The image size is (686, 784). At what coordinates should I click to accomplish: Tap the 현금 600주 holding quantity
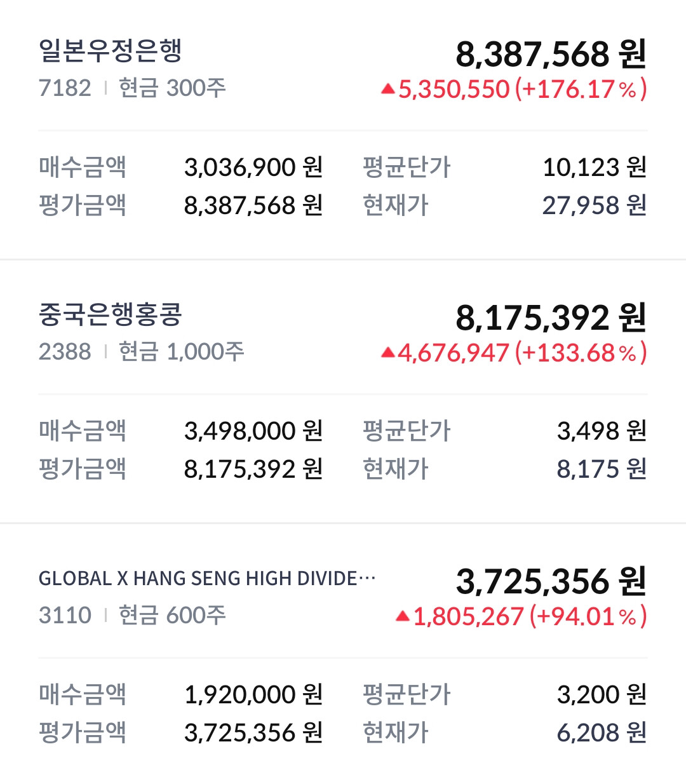pos(172,615)
